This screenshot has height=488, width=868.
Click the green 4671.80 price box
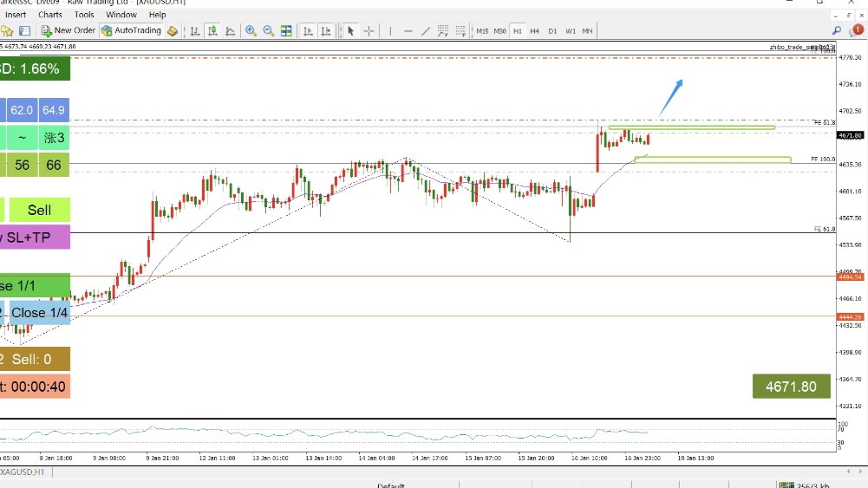click(x=791, y=387)
